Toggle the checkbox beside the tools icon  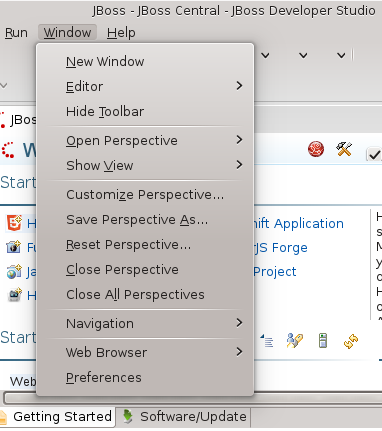click(x=374, y=154)
